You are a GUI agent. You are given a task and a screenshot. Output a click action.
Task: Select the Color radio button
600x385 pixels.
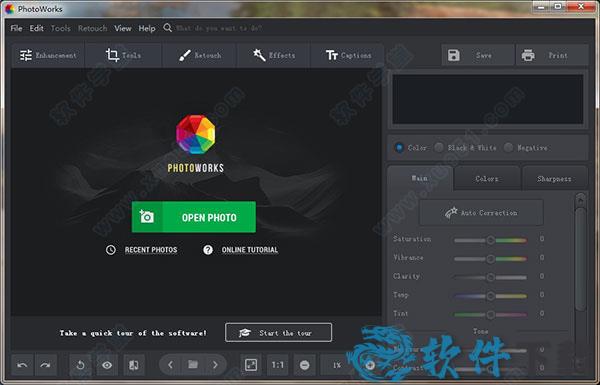399,148
